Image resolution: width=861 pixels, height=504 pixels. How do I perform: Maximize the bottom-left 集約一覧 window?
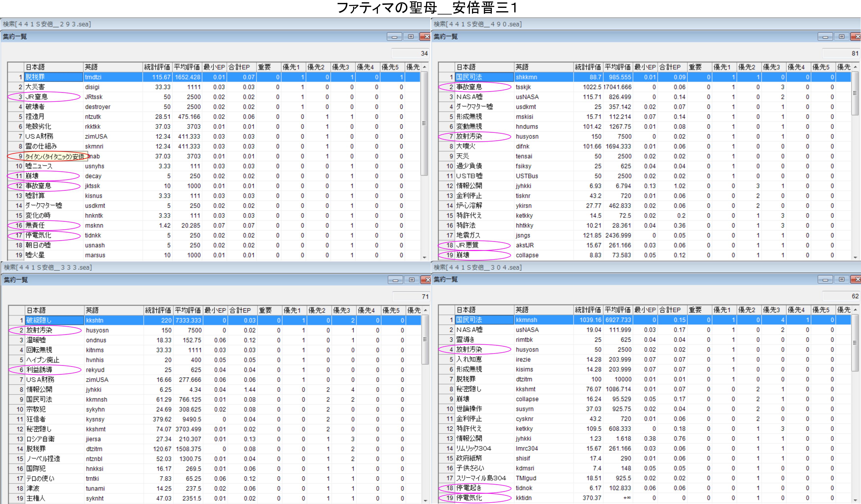412,280
